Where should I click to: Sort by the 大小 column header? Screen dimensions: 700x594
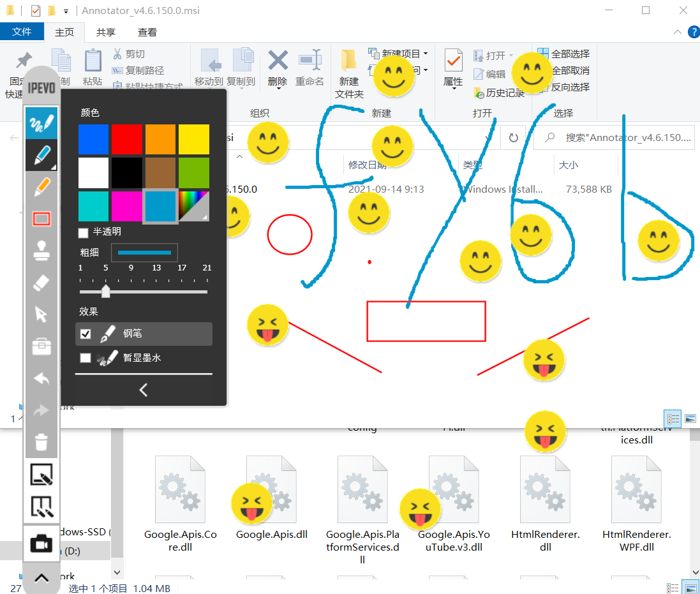pyautogui.click(x=569, y=165)
